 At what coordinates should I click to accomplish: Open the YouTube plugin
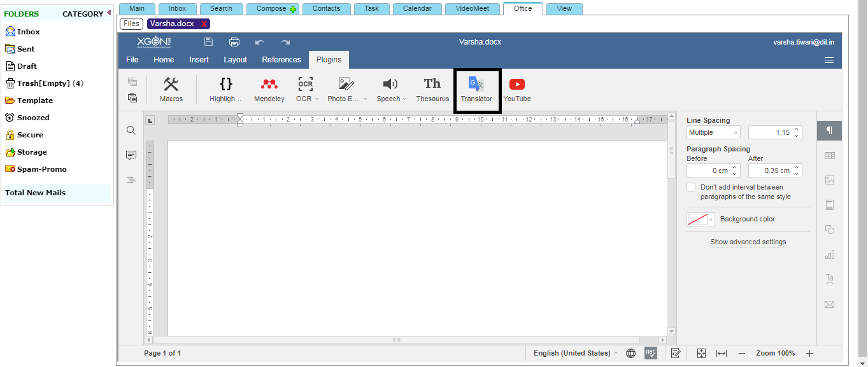point(517,90)
